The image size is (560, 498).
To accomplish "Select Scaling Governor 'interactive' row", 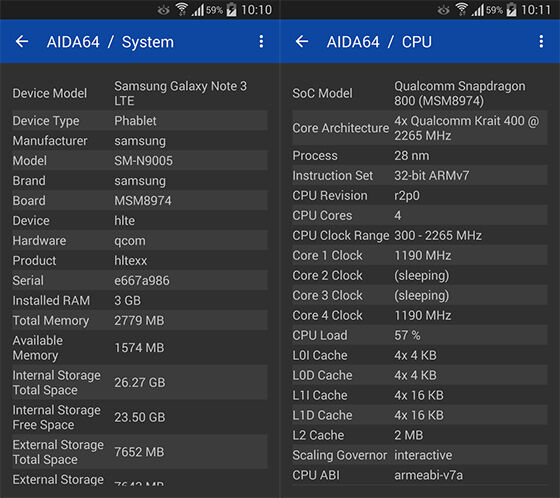I will click(x=420, y=455).
